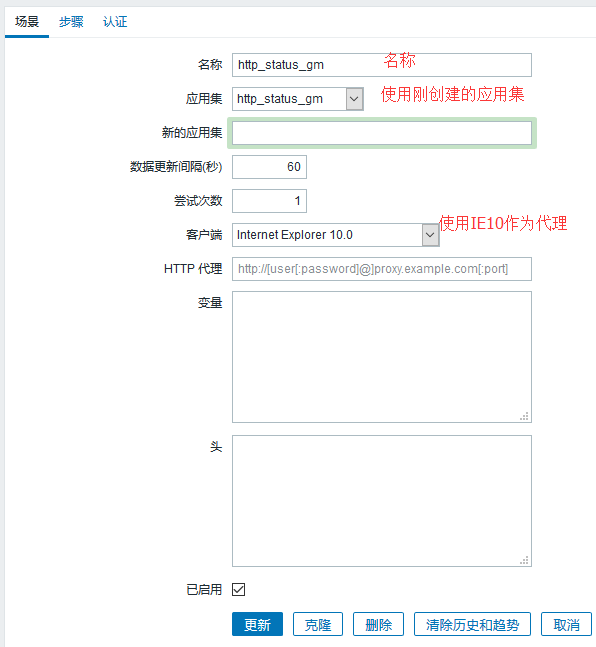Click the 应用集 dropdown arrow icon
The width and height of the screenshot is (596, 647).
point(354,99)
